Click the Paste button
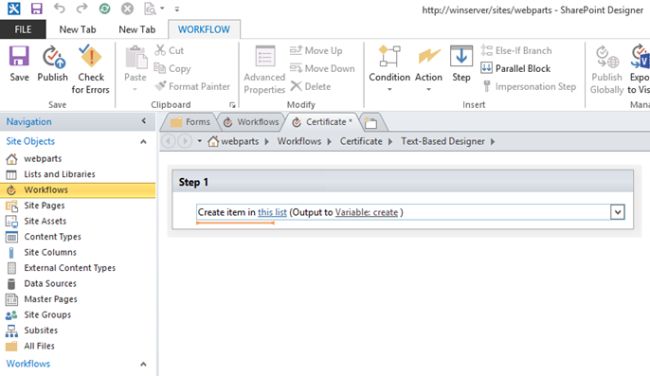 (135, 69)
